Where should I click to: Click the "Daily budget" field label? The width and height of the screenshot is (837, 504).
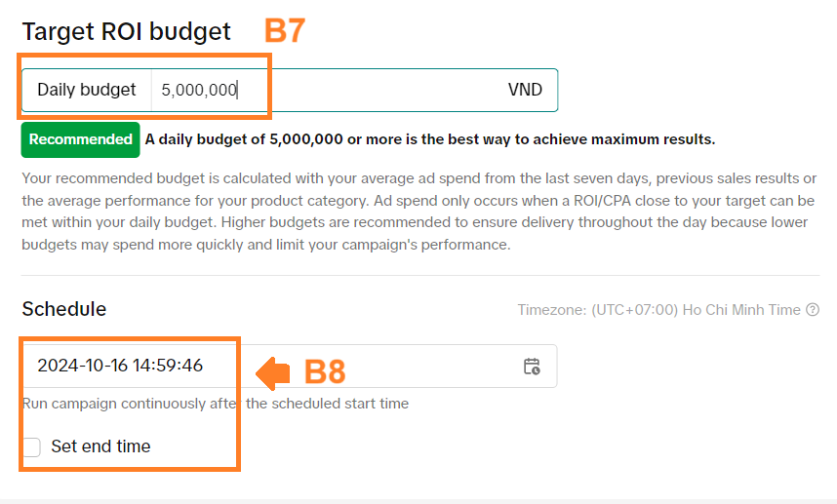point(86,90)
